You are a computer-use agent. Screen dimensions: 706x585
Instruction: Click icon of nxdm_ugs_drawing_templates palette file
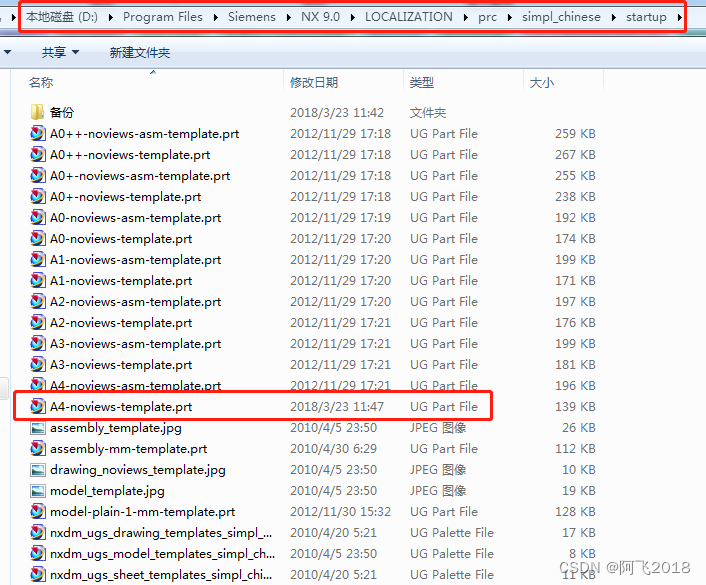tap(37, 533)
